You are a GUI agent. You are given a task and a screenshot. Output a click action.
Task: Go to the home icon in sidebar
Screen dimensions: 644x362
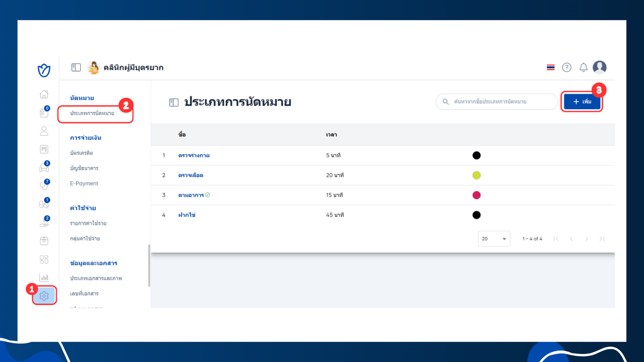tap(44, 94)
